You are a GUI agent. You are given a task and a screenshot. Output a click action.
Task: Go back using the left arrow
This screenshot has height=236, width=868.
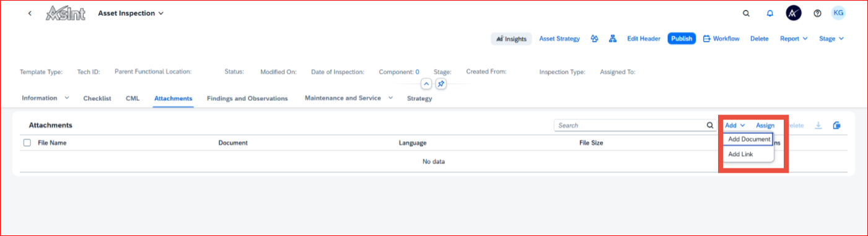[30, 13]
